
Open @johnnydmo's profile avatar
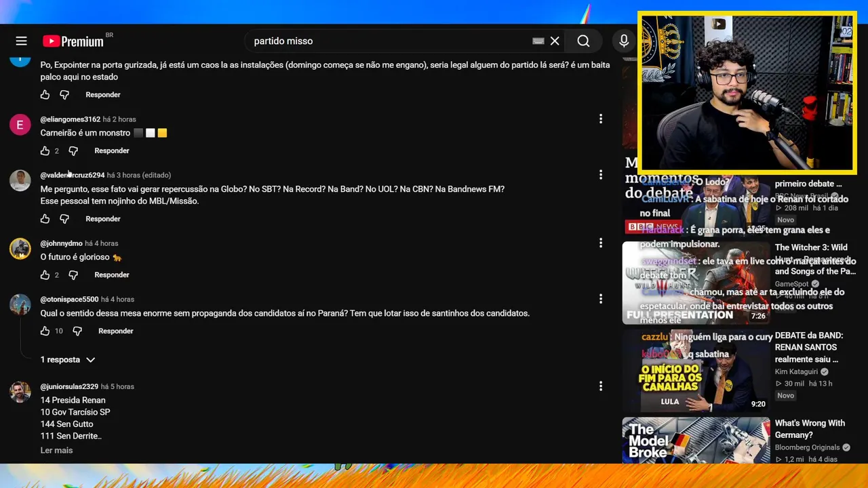[20, 249]
